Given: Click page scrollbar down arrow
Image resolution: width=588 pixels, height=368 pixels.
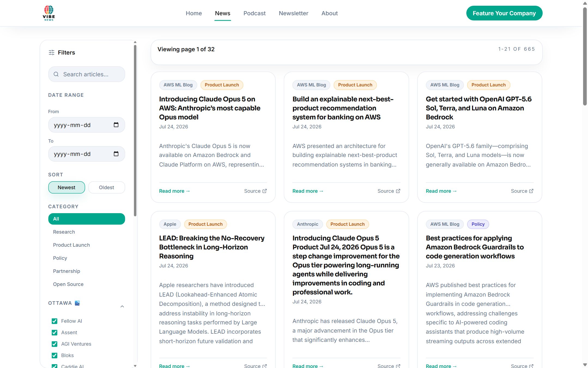Looking at the screenshot, I should click(x=585, y=365).
